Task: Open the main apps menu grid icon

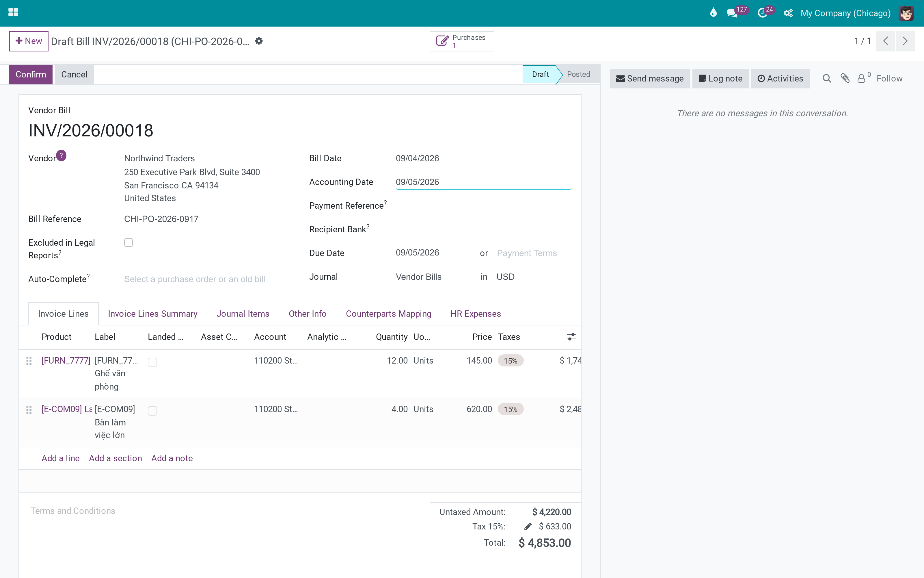Action: 13,13
